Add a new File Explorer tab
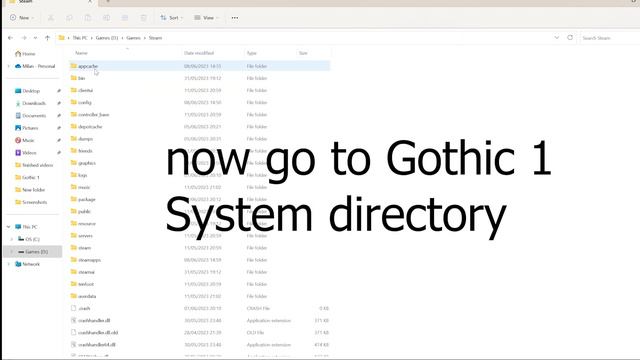The height and width of the screenshot is (360, 640). (108, 2)
